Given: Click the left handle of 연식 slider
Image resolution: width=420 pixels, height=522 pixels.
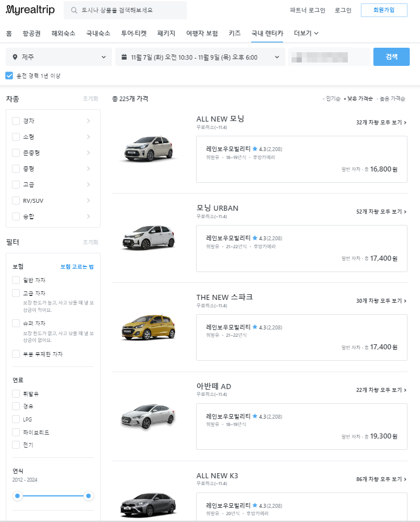Looking at the screenshot, I should tap(18, 496).
